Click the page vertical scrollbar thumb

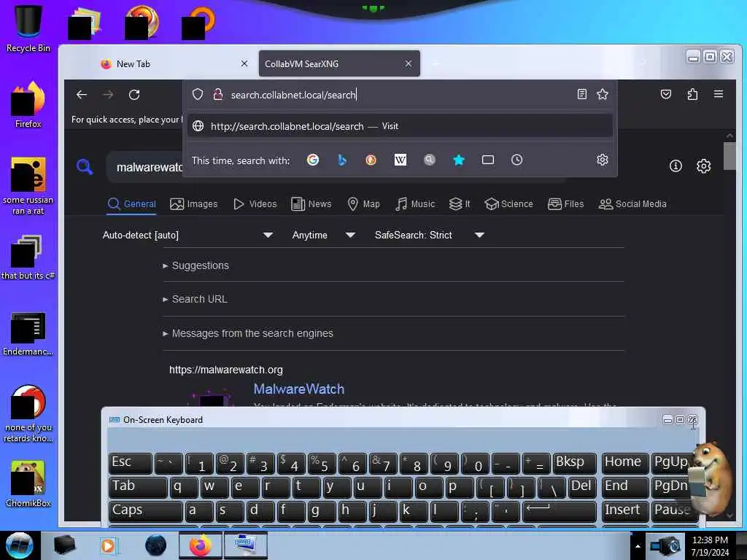coord(729,156)
